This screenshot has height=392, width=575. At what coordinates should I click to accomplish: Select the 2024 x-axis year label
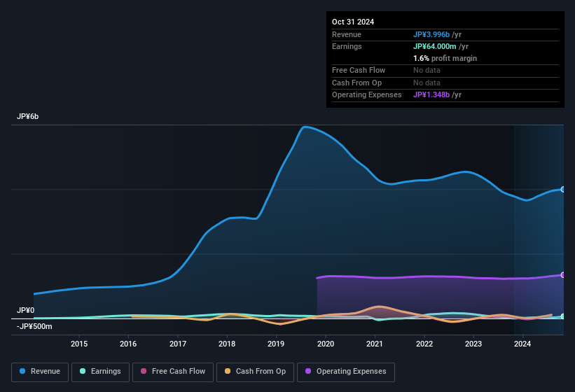point(522,344)
